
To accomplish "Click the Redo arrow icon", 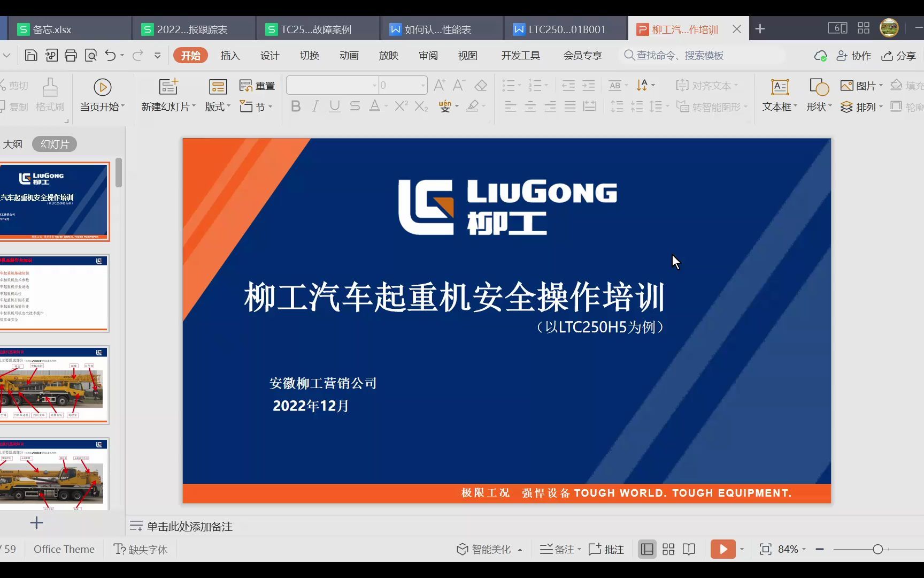I will [x=137, y=55].
